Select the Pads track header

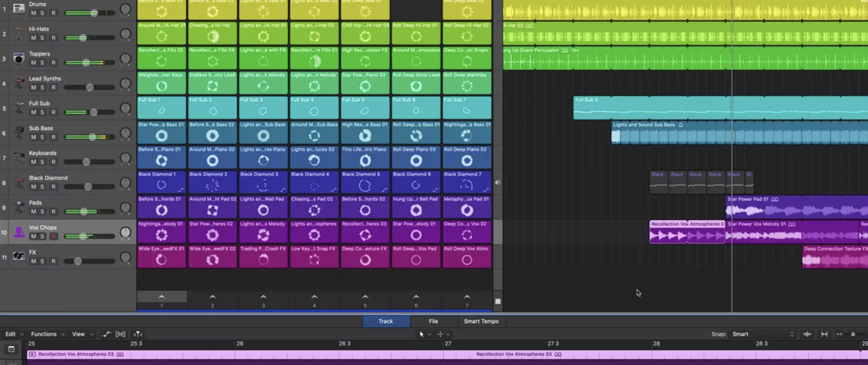[68, 207]
